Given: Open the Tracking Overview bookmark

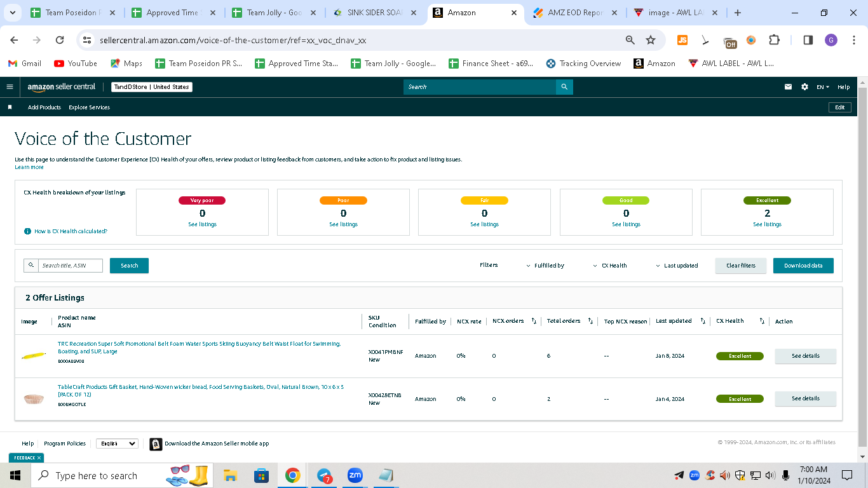Looking at the screenshot, I should click(583, 64).
